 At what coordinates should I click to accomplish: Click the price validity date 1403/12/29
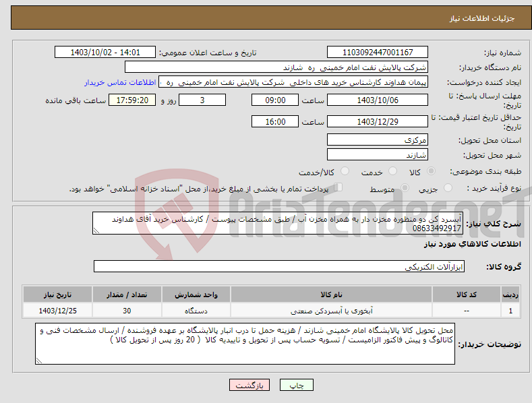[x=378, y=121]
